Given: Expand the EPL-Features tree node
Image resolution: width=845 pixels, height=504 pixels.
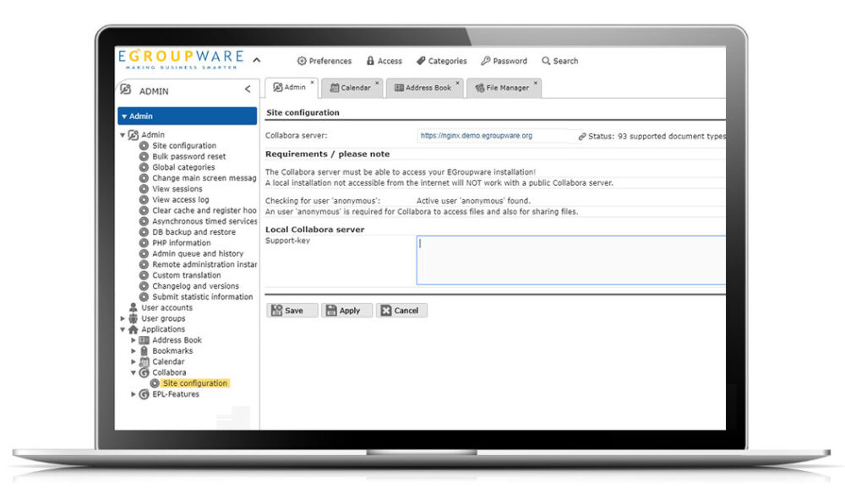Looking at the screenshot, I should click(x=134, y=394).
